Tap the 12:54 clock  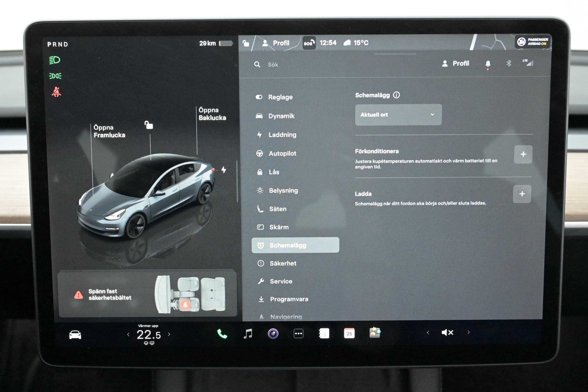(328, 43)
